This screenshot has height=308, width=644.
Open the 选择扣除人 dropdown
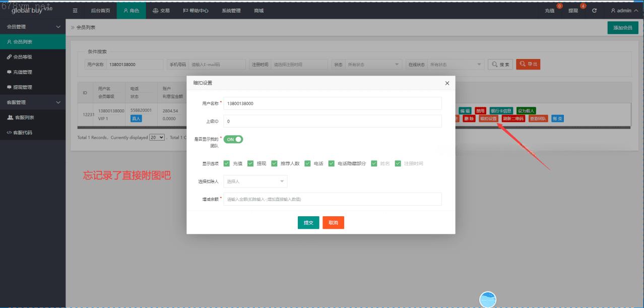255,181
